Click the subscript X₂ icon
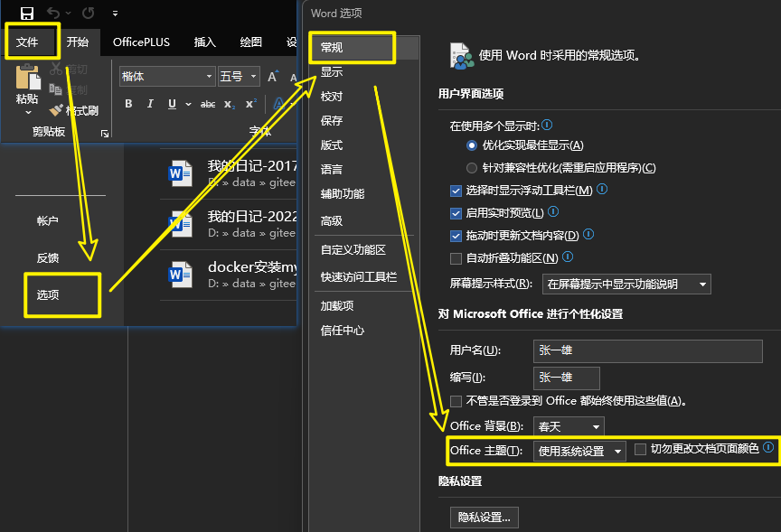 coord(230,104)
